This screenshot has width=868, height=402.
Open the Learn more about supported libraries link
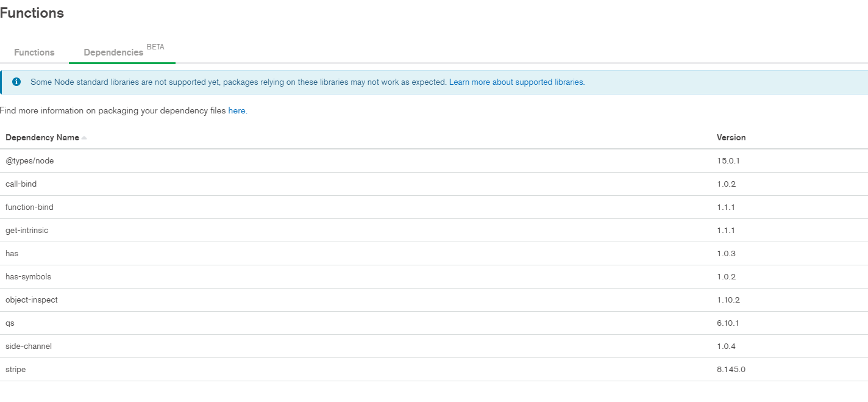(x=516, y=82)
